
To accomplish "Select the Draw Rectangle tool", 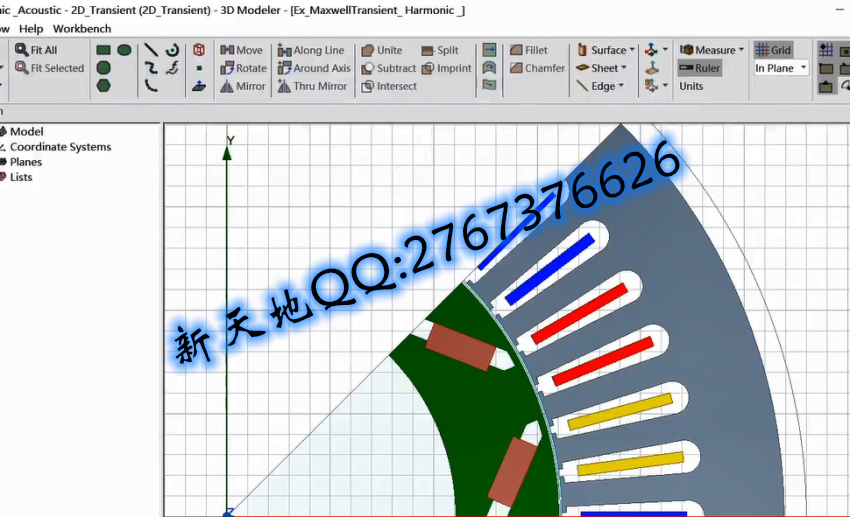I will pyautogui.click(x=103, y=50).
